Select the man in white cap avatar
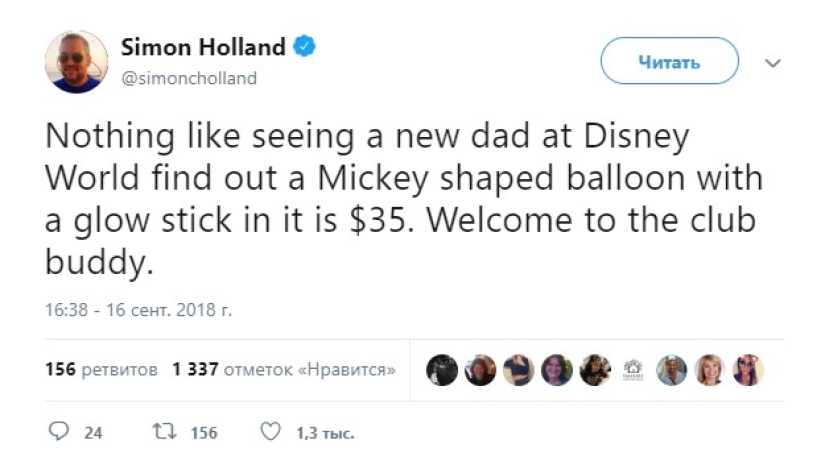This screenshot has height=469, width=825. point(671,370)
